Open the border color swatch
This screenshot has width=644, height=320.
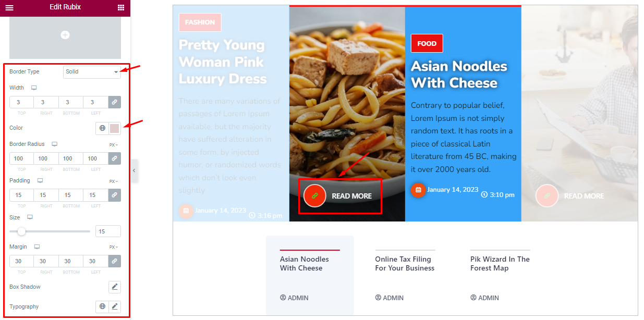[115, 128]
